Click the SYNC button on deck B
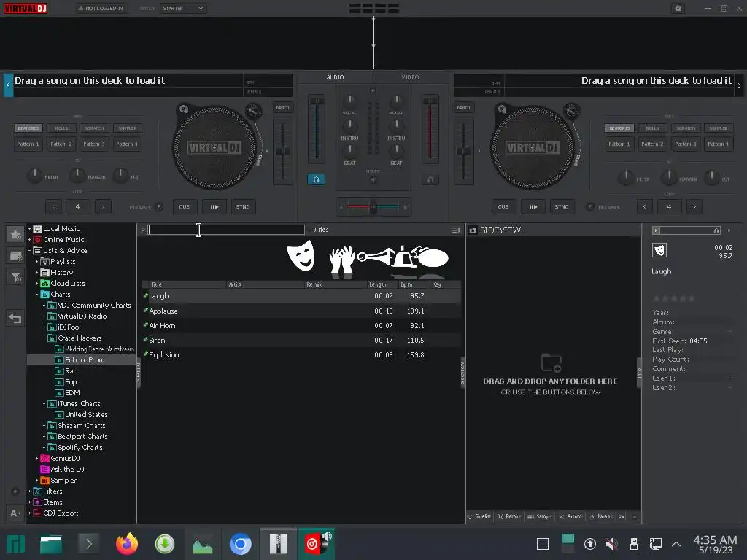Screen dimensions: 747x560 pos(562,206)
